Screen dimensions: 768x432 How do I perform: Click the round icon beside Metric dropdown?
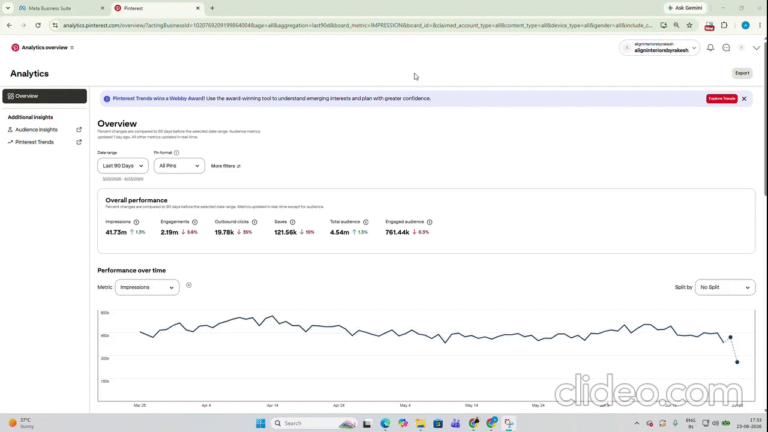tap(189, 285)
